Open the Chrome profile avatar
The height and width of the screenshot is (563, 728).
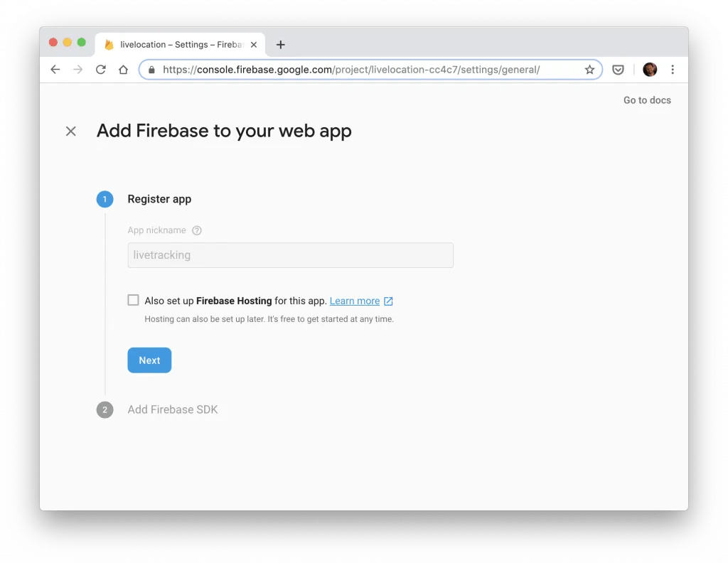point(650,69)
